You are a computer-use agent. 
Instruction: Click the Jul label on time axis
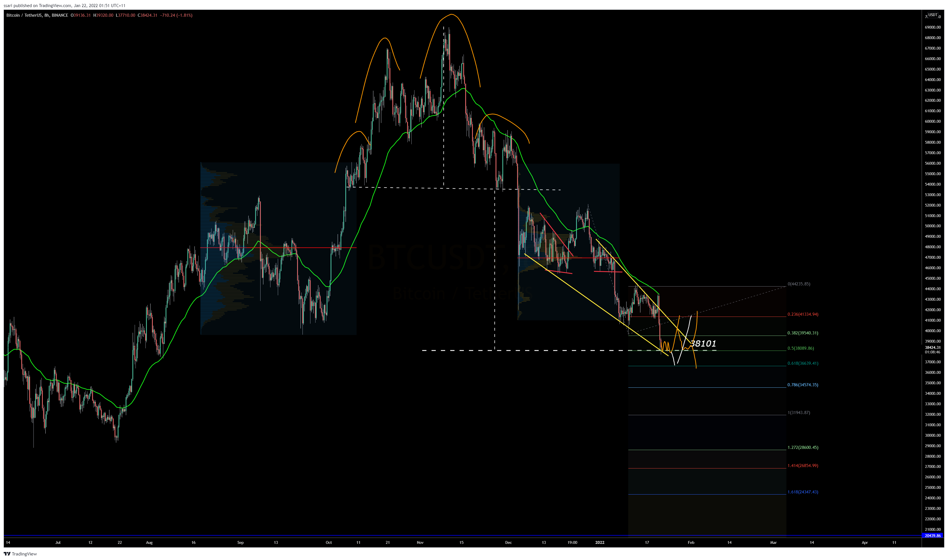pos(58,542)
